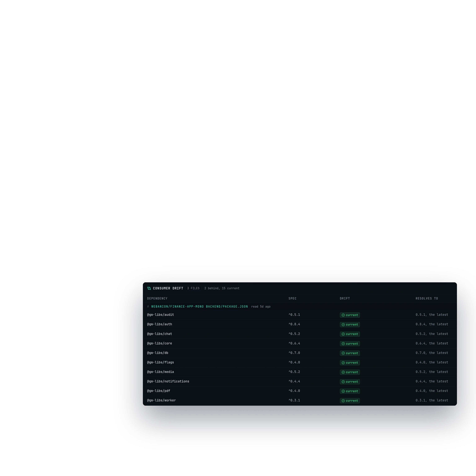The height and width of the screenshot is (476, 476).
Task: Select the @gm-libs/chat dependency row
Action: (300, 334)
